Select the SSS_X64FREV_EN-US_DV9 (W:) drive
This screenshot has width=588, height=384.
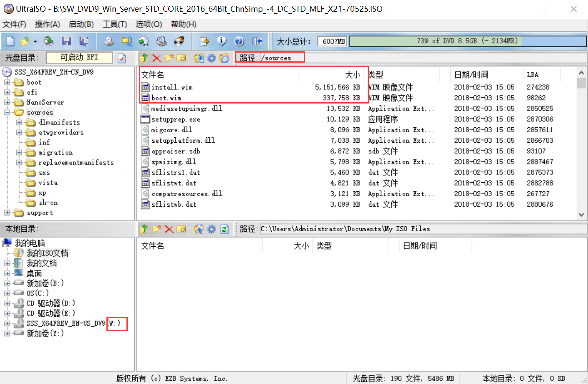coord(73,323)
